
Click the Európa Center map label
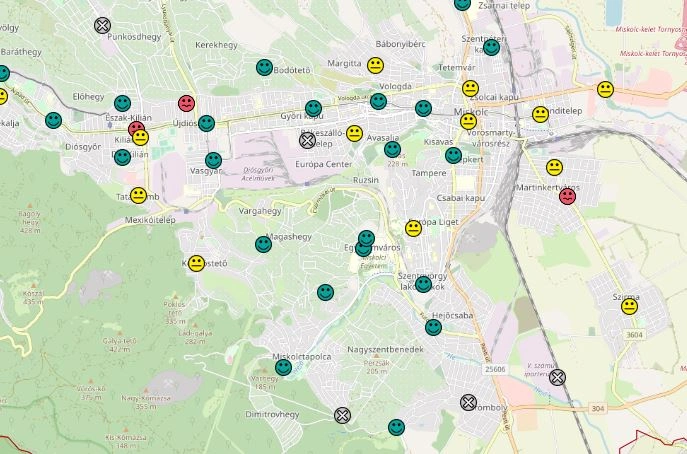point(326,164)
